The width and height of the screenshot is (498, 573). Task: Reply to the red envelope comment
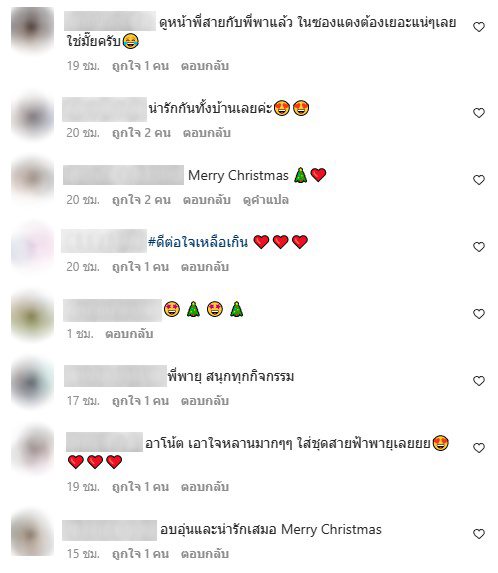click(205, 66)
